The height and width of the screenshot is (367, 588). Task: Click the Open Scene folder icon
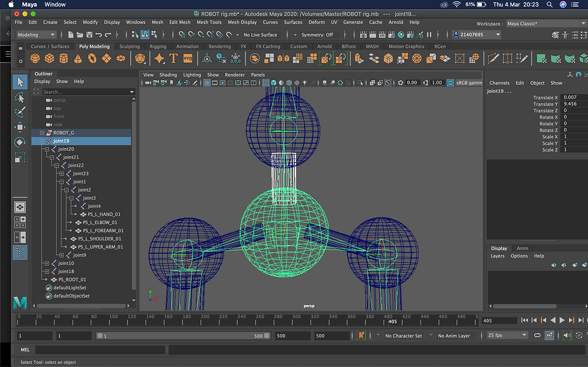[x=80, y=35]
